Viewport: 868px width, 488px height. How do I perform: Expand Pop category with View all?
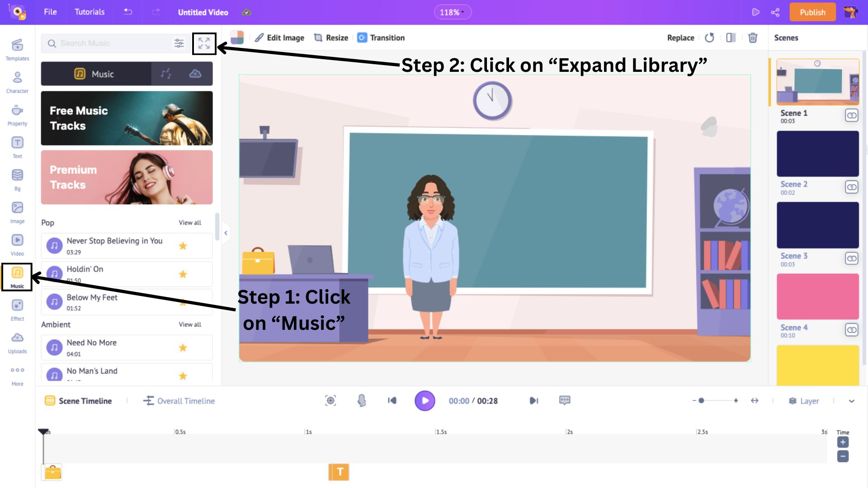click(x=189, y=222)
